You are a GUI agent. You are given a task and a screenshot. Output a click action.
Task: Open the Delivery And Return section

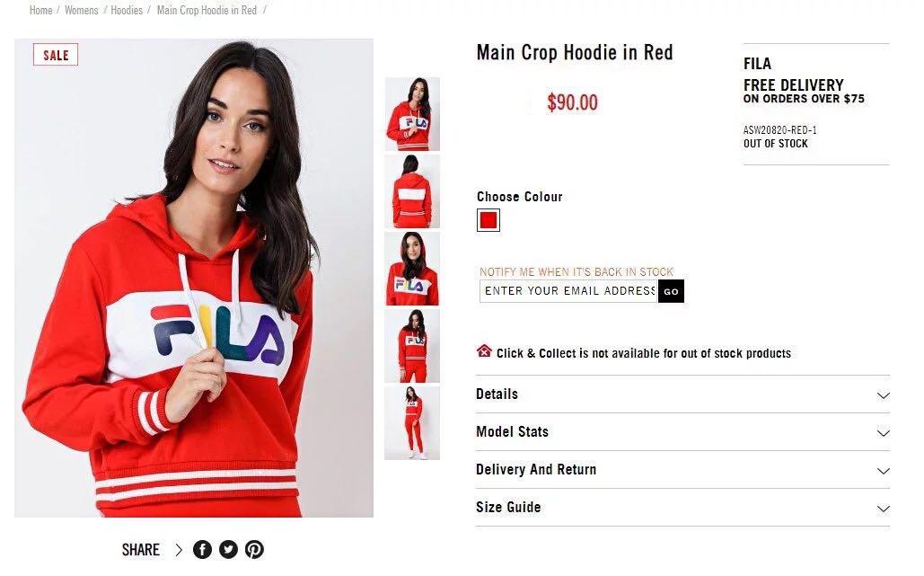[x=682, y=470]
